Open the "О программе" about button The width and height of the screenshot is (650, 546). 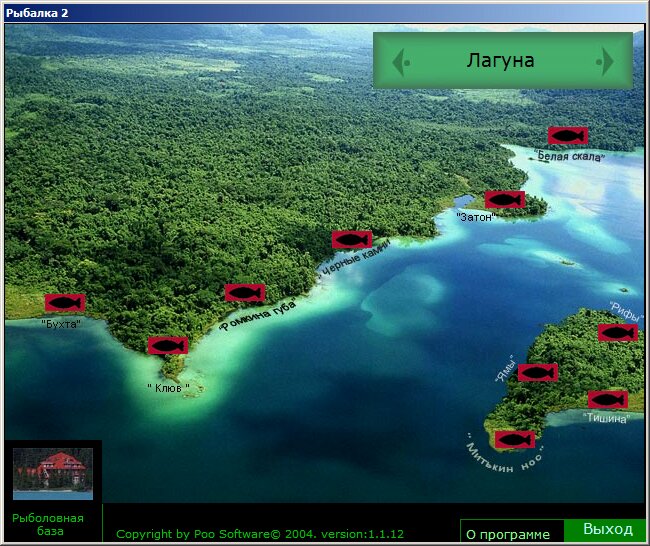tap(508, 534)
